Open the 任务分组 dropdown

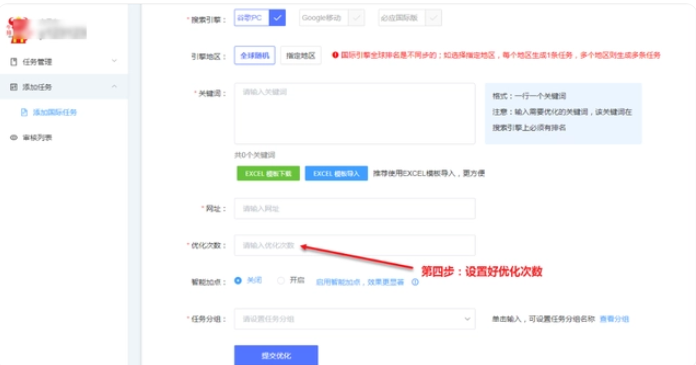(355, 319)
